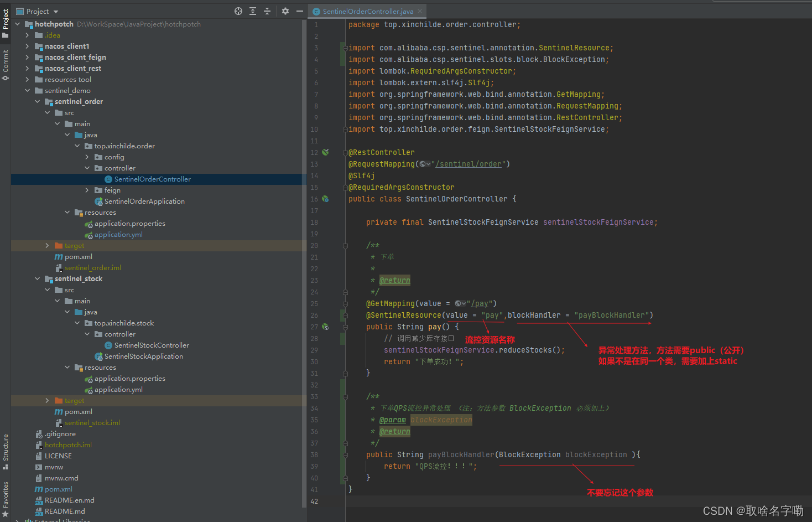Select top.xinchilde.stock package
812x522 pixels.
point(124,323)
